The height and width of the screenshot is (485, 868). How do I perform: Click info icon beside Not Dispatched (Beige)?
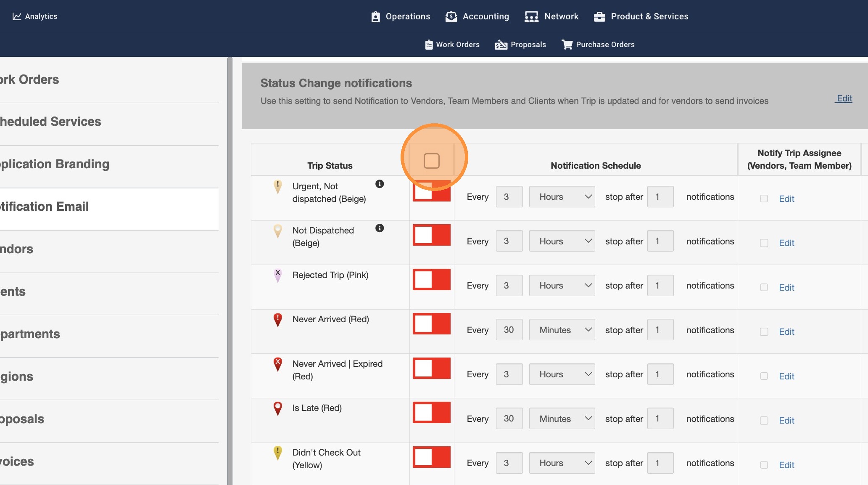(380, 228)
